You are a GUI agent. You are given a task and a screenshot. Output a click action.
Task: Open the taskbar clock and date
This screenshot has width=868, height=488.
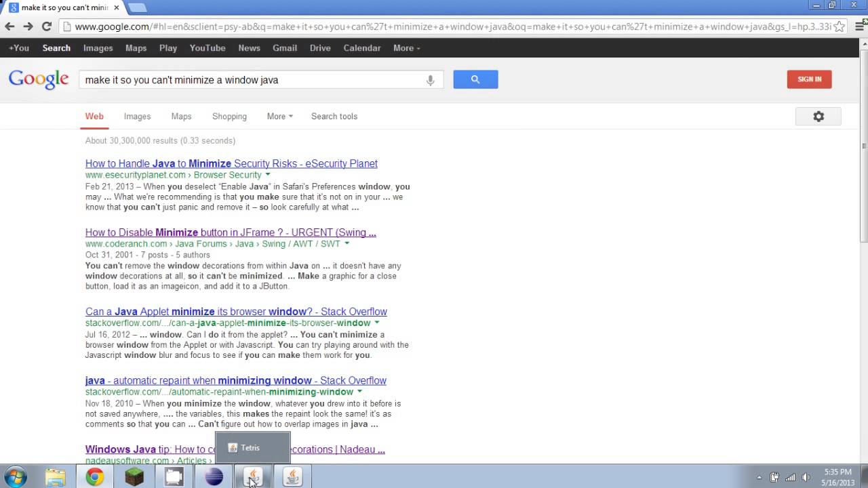click(837, 477)
